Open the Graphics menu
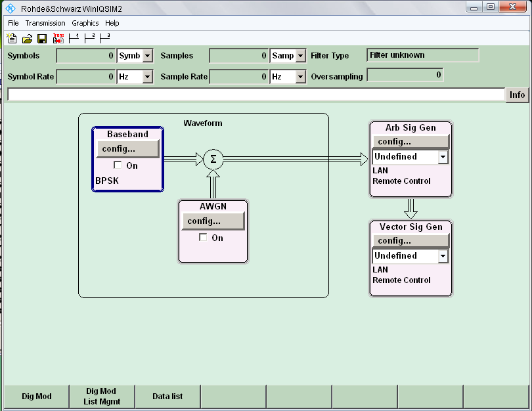Viewport: 532px width, 411px height. click(85, 23)
